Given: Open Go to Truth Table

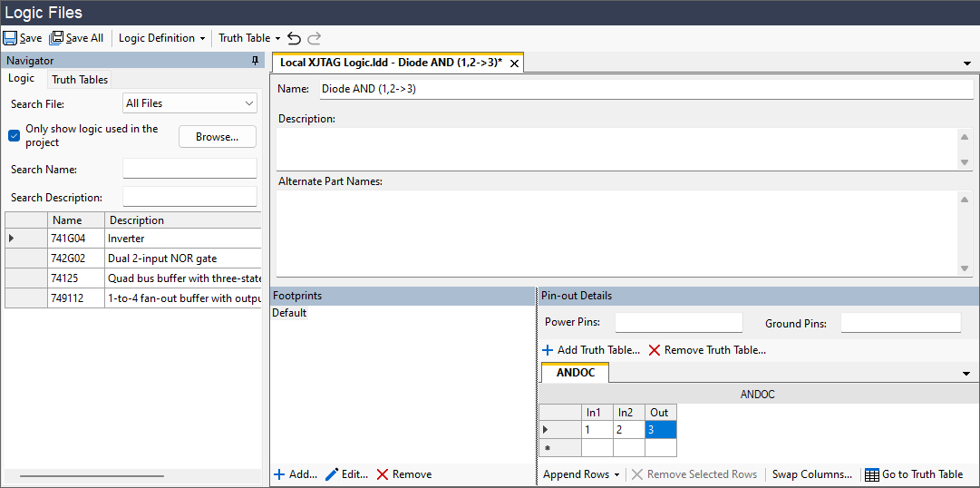Looking at the screenshot, I should coord(914,474).
